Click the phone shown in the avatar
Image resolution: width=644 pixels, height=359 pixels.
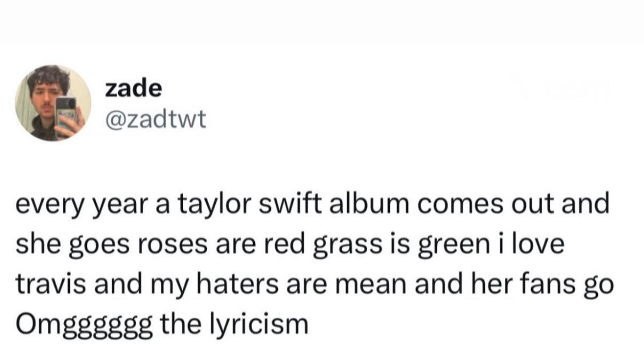click(x=67, y=115)
